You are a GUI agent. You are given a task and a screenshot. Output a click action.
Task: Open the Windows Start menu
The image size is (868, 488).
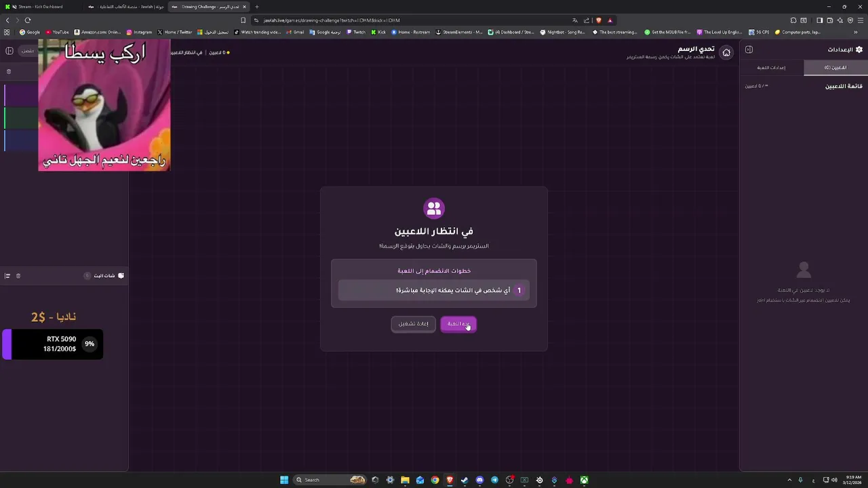click(284, 480)
